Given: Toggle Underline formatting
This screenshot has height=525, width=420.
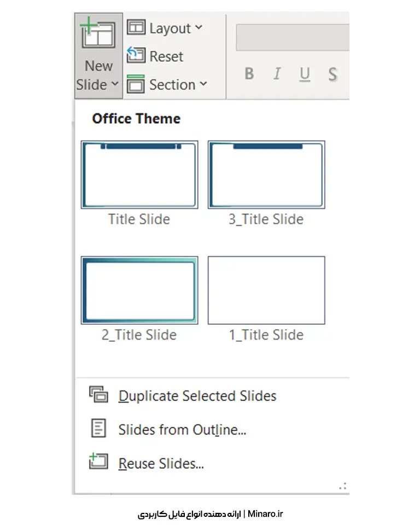Looking at the screenshot, I should pos(305,73).
